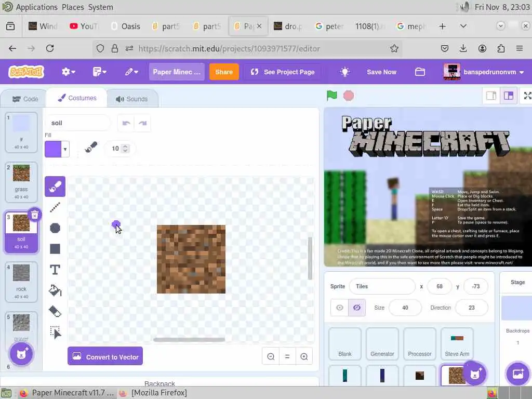Open the Backpack panel

(x=159, y=383)
